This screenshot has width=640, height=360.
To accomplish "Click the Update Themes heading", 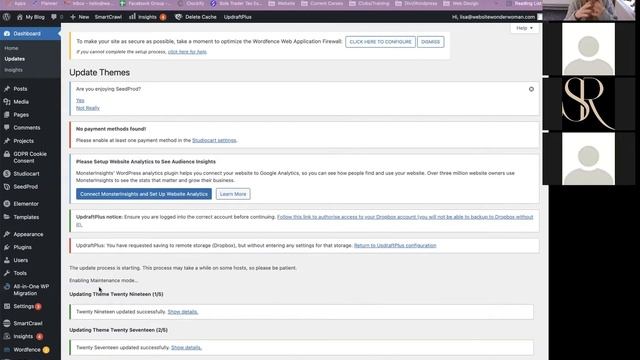I will pos(100,72).
